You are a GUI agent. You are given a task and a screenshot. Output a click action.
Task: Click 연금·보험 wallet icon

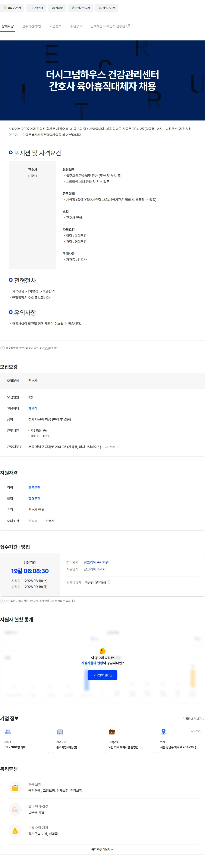15,788
